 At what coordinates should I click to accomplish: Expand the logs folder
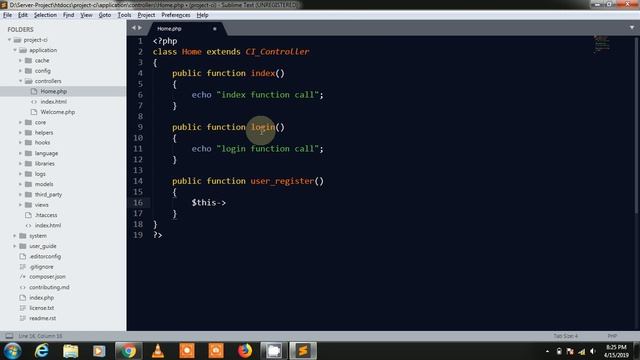coord(20,174)
